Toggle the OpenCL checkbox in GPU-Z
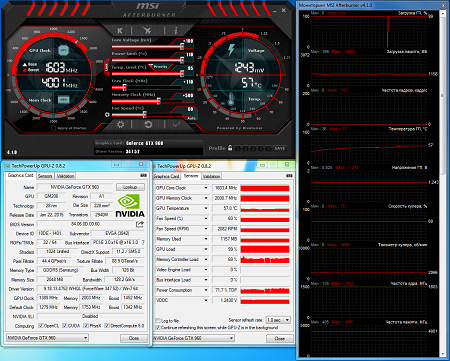450x361 pixels. pyautogui.click(x=40, y=326)
